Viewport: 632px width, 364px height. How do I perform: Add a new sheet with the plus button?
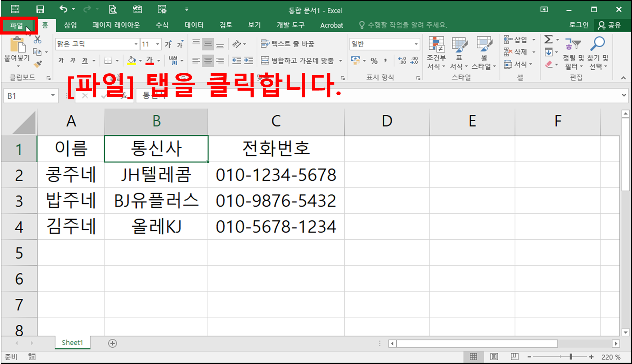click(112, 343)
